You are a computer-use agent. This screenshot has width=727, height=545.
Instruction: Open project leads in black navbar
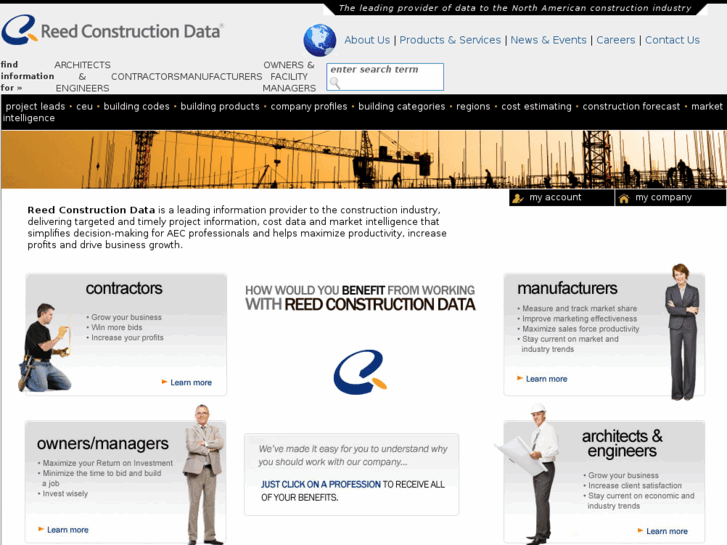coord(35,106)
